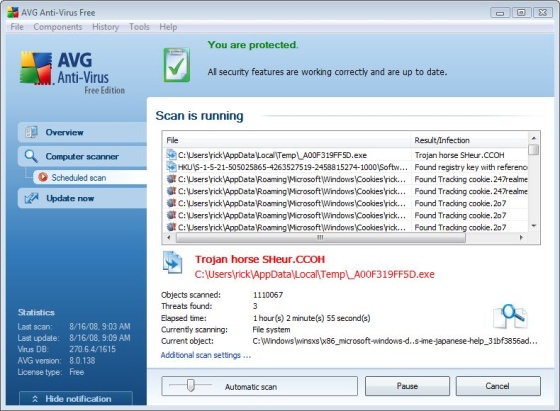Click icon of _A00F319FF5D.exe row

pos(171,155)
